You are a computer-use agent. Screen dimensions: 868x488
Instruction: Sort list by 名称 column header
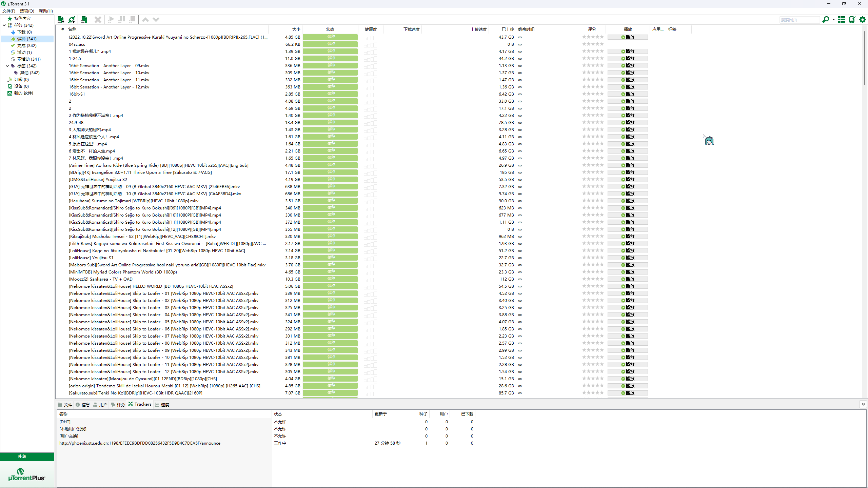[167, 29]
